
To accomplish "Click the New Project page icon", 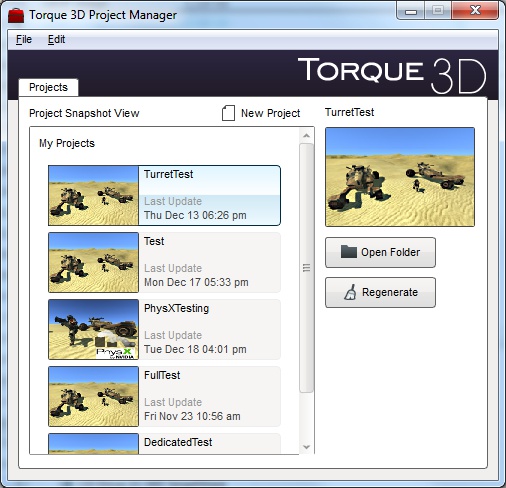I will click(x=228, y=113).
